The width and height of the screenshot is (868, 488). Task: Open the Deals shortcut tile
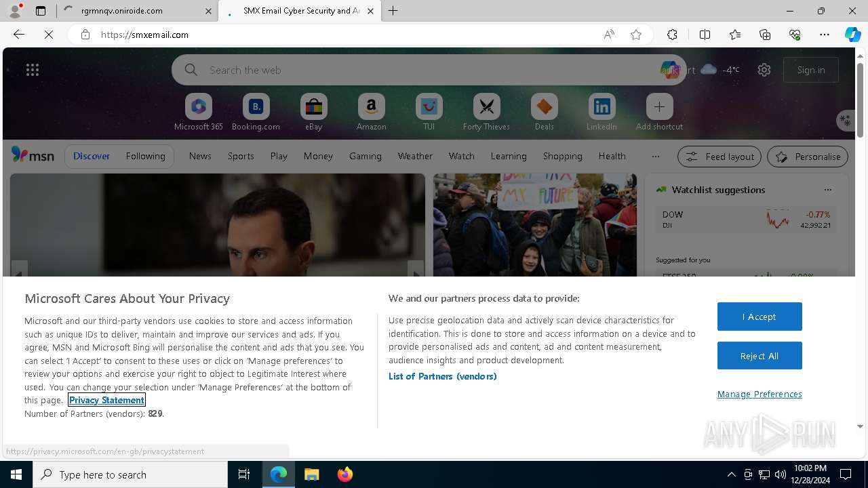[544, 112]
